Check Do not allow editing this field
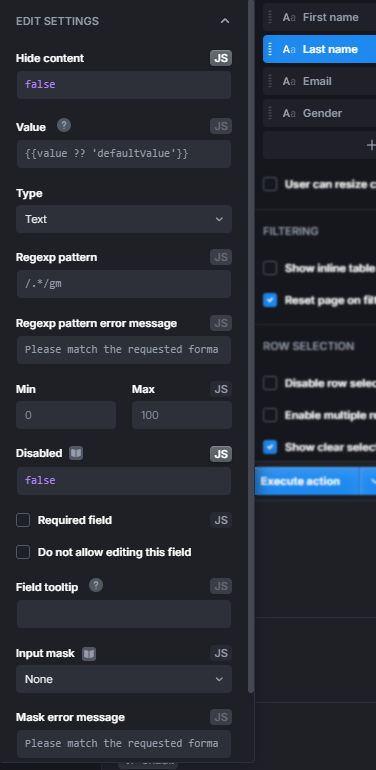The width and height of the screenshot is (376, 770). 23,552
